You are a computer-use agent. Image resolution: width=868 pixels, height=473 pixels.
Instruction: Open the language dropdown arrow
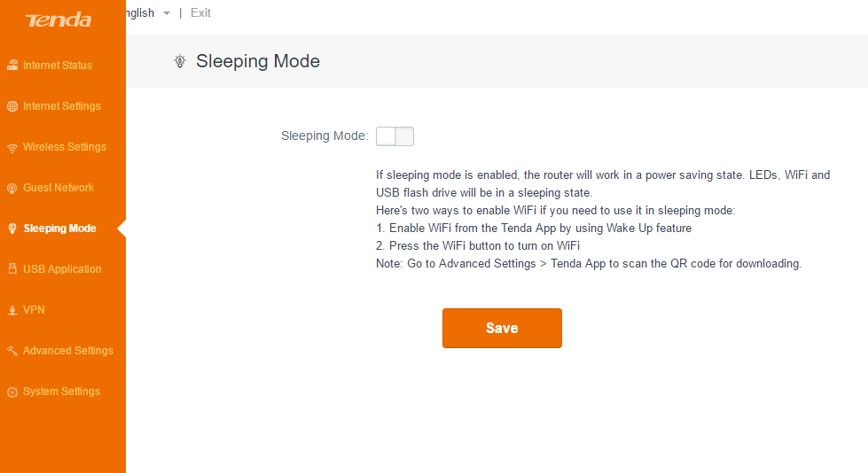pos(167,13)
